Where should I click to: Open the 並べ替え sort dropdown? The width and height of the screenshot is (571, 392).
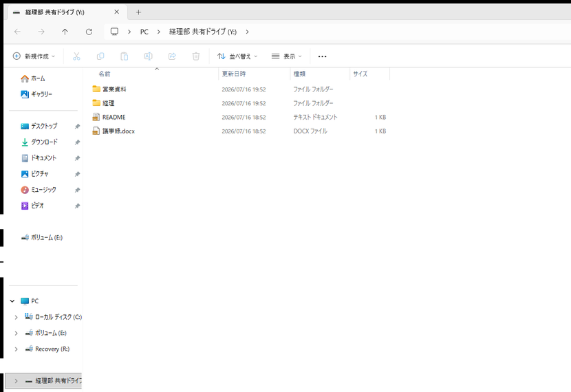[237, 56]
